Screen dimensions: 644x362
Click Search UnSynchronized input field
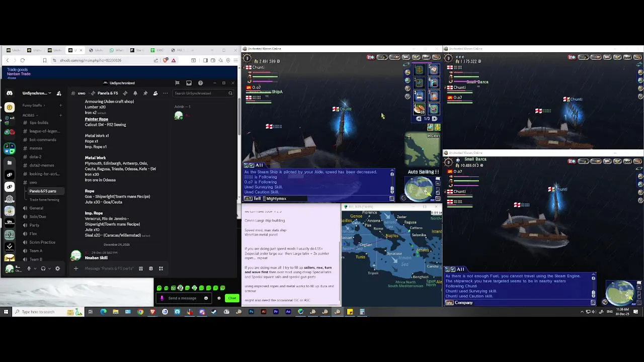coord(203,93)
